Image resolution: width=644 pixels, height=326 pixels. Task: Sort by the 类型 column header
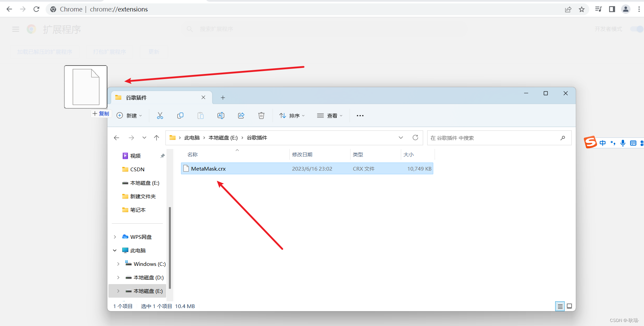click(x=376, y=154)
